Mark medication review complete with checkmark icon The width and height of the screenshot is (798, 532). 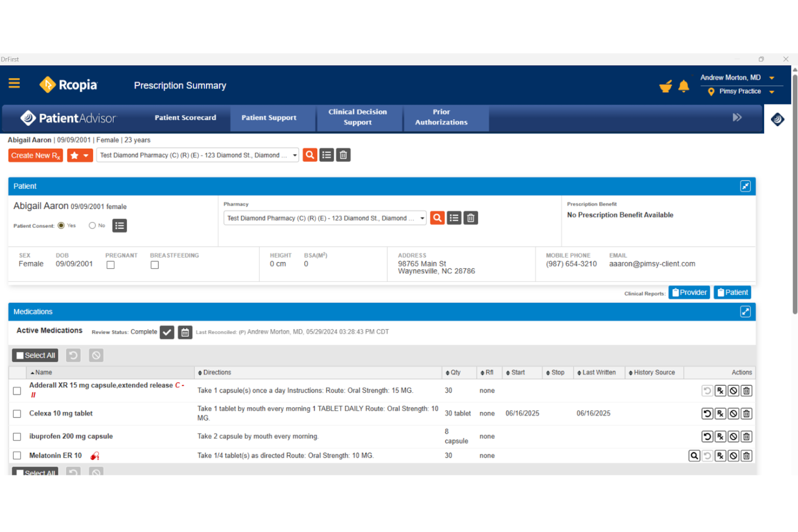[167, 333]
